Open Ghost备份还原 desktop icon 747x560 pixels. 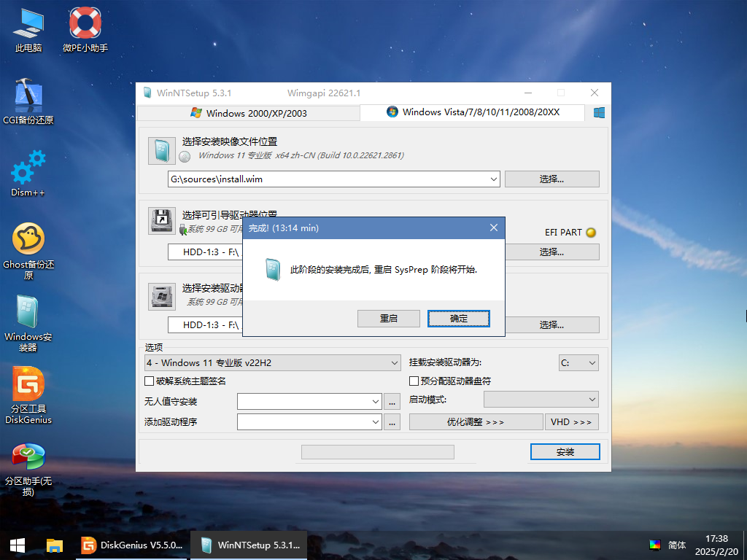coord(28,251)
